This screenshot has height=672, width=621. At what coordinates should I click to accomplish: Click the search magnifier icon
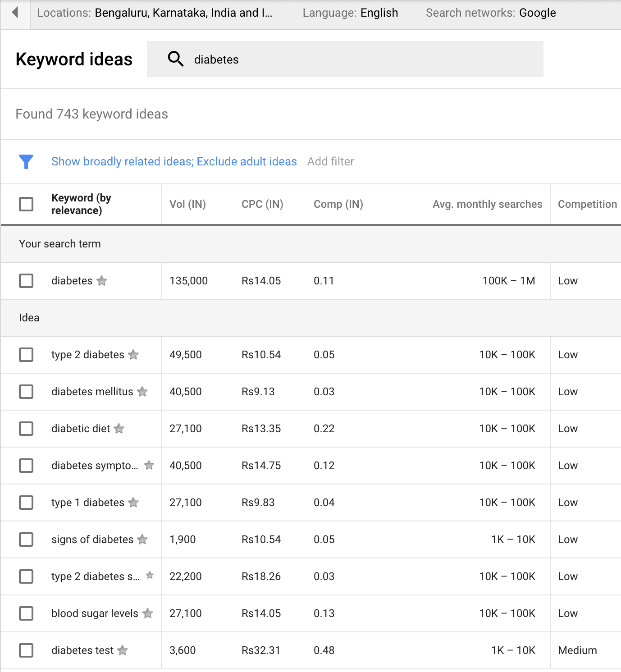coord(175,59)
